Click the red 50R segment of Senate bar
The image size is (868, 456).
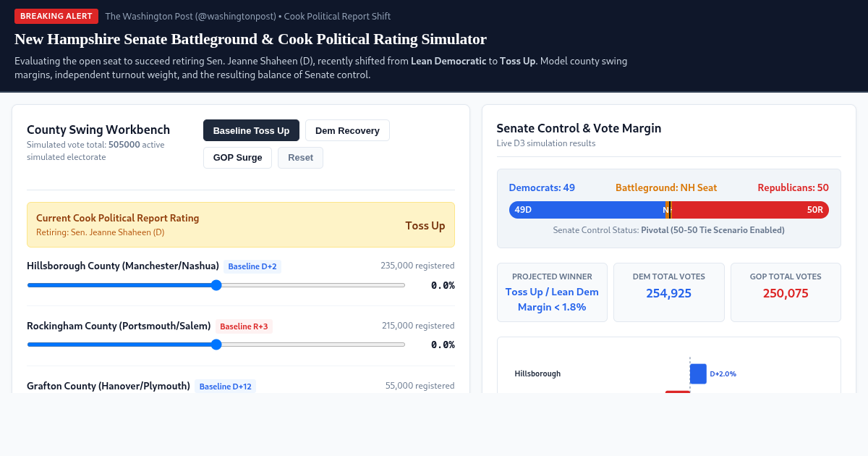[750, 210]
